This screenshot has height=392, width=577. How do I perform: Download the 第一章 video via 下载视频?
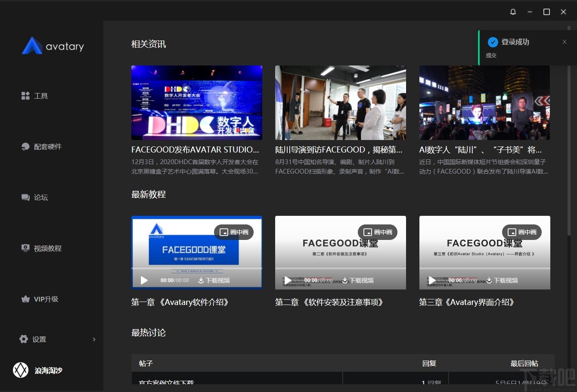(x=214, y=280)
